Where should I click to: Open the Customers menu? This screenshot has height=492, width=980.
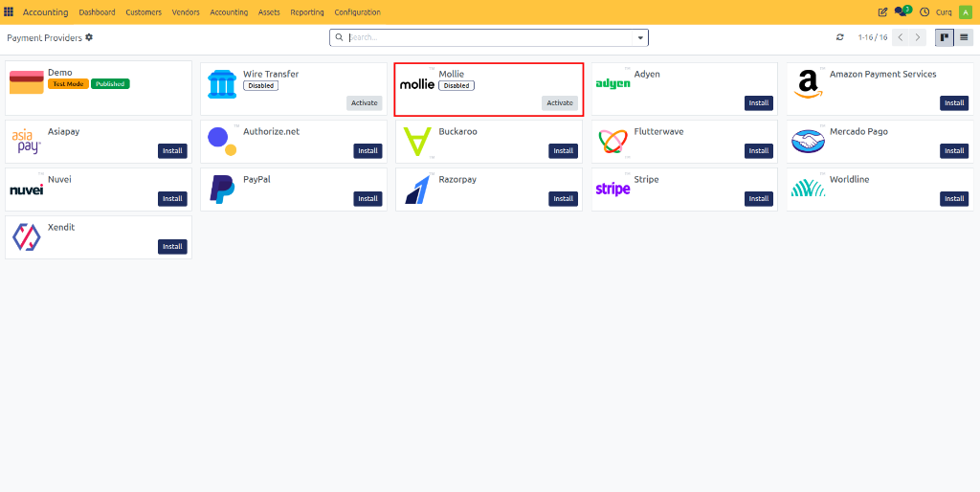(144, 11)
